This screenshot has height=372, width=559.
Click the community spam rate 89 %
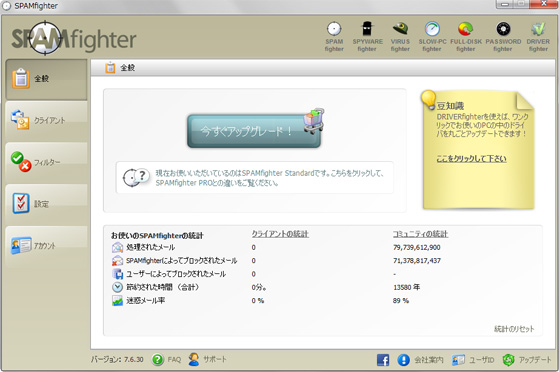pos(401,301)
